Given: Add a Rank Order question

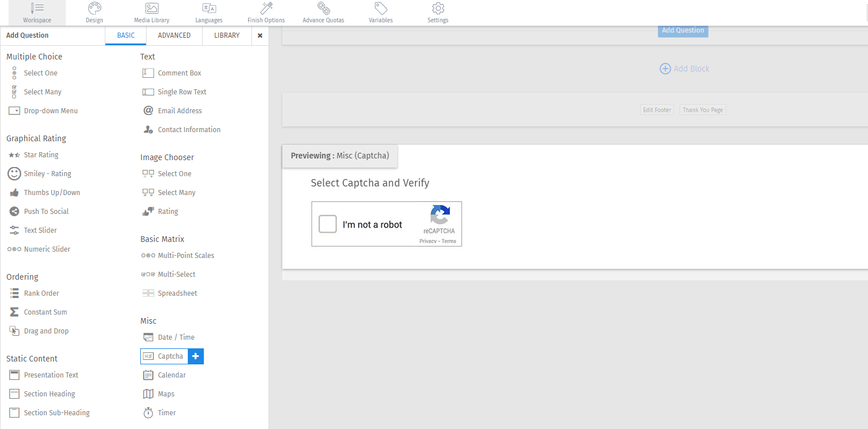Looking at the screenshot, I should (34, 293).
